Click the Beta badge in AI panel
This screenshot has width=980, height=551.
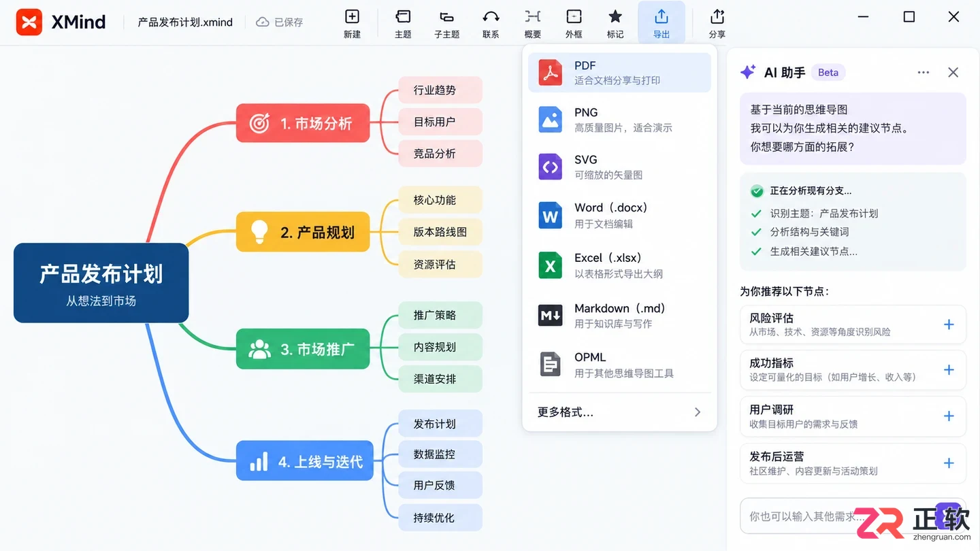[828, 73]
